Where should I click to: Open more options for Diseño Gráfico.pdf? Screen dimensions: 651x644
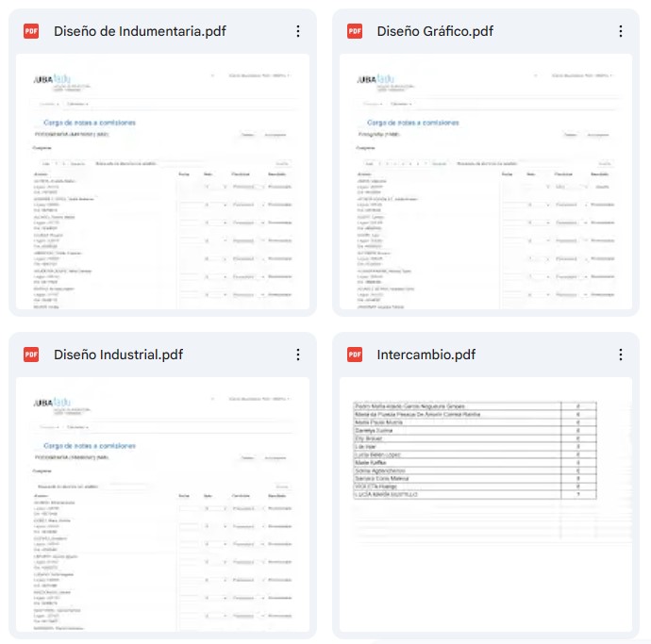point(621,31)
